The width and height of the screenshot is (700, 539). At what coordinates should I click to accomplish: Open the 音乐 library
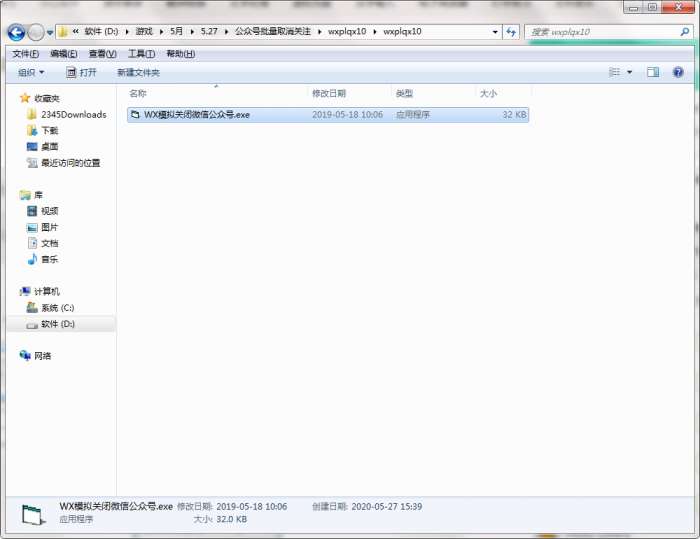pyautogui.click(x=50, y=259)
